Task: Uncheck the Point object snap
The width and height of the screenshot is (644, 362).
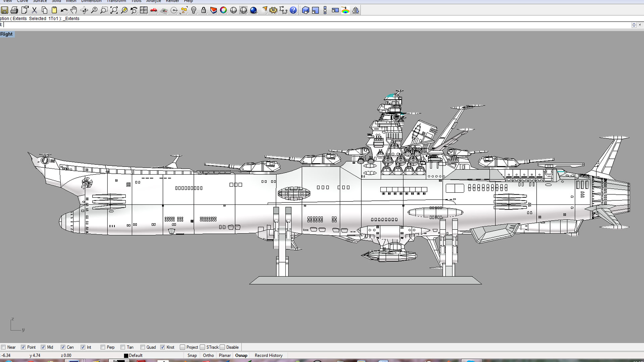Action: click(23, 347)
